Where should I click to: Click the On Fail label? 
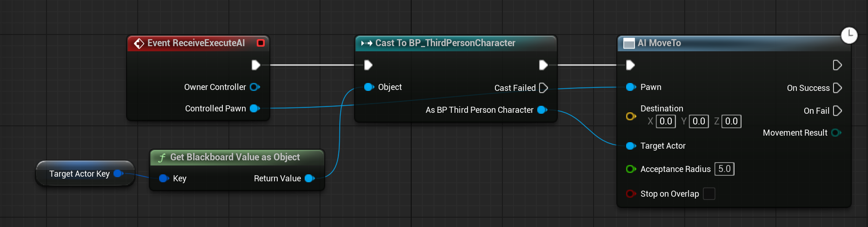tap(816, 111)
